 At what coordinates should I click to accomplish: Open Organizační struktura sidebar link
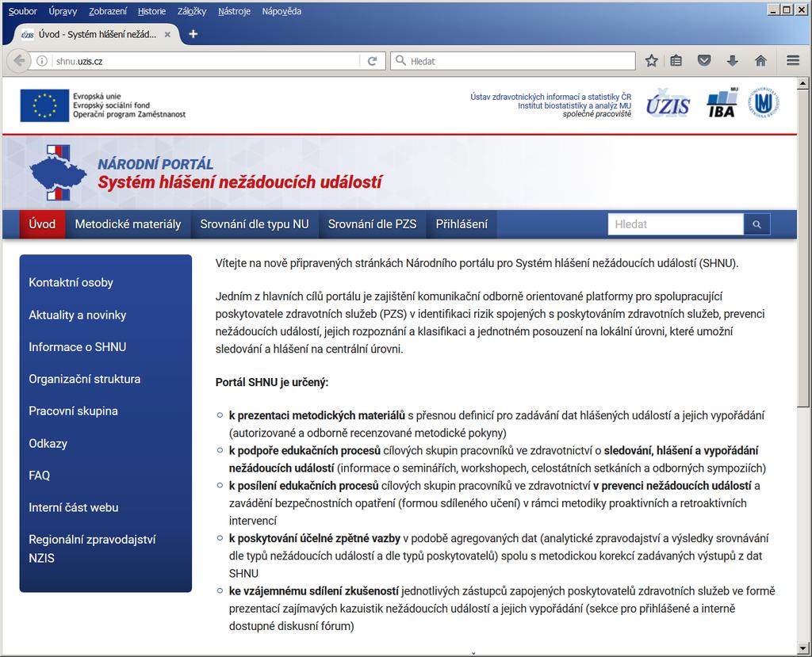(x=84, y=379)
